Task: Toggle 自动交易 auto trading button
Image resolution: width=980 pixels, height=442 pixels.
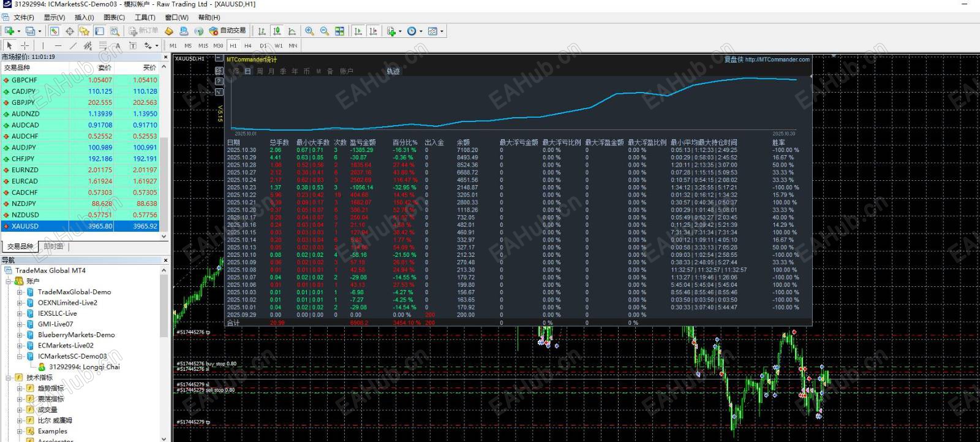Action: pos(227,31)
